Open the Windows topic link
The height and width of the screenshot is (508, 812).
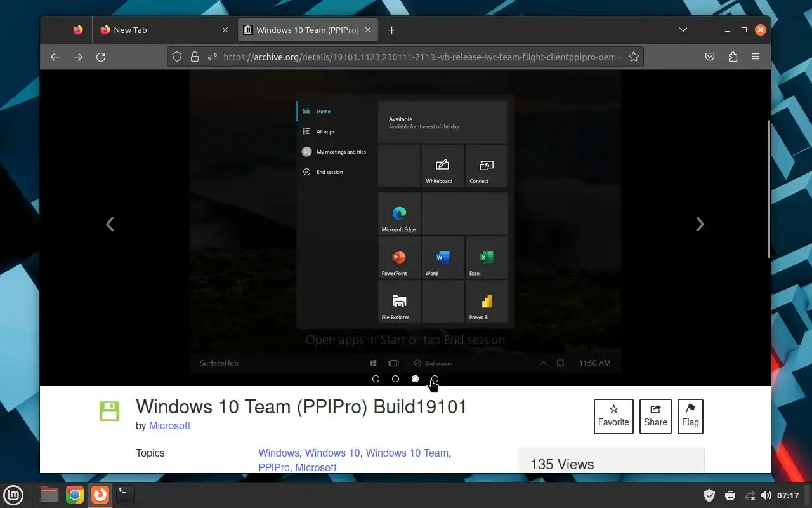pos(278,453)
